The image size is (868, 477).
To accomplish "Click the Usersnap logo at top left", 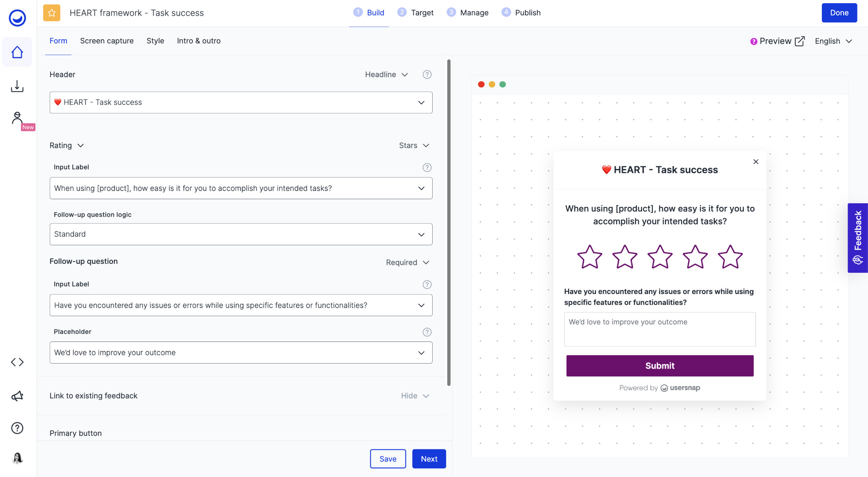I will pos(16,18).
